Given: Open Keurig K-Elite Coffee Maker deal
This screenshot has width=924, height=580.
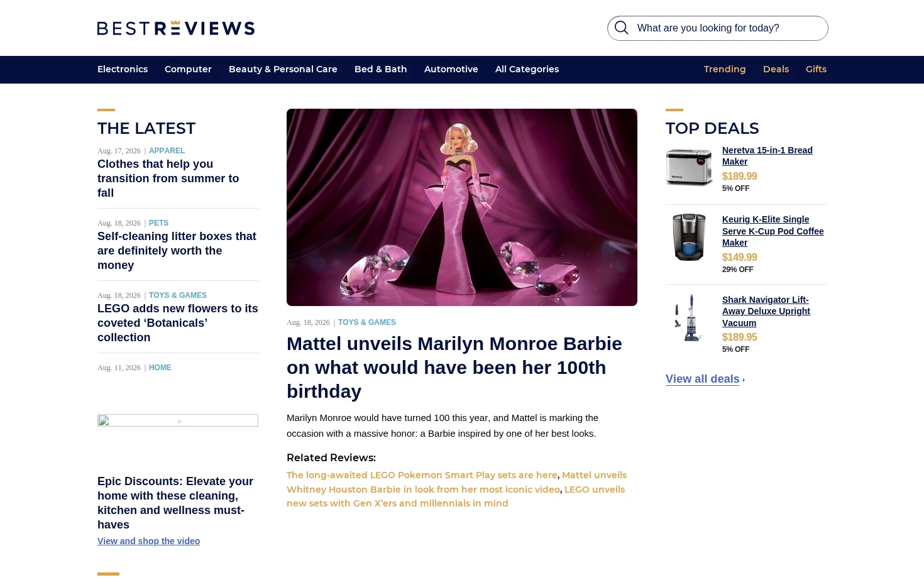Looking at the screenshot, I should pyautogui.click(x=773, y=231).
